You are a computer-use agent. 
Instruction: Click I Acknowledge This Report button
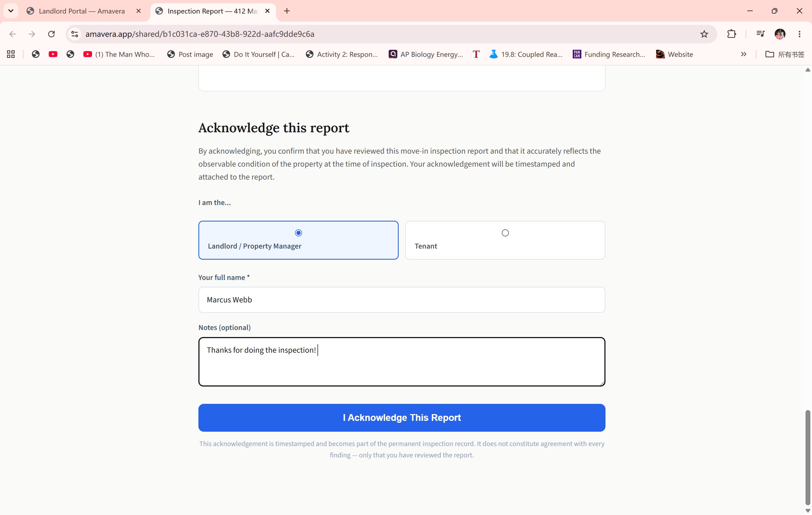pos(402,418)
